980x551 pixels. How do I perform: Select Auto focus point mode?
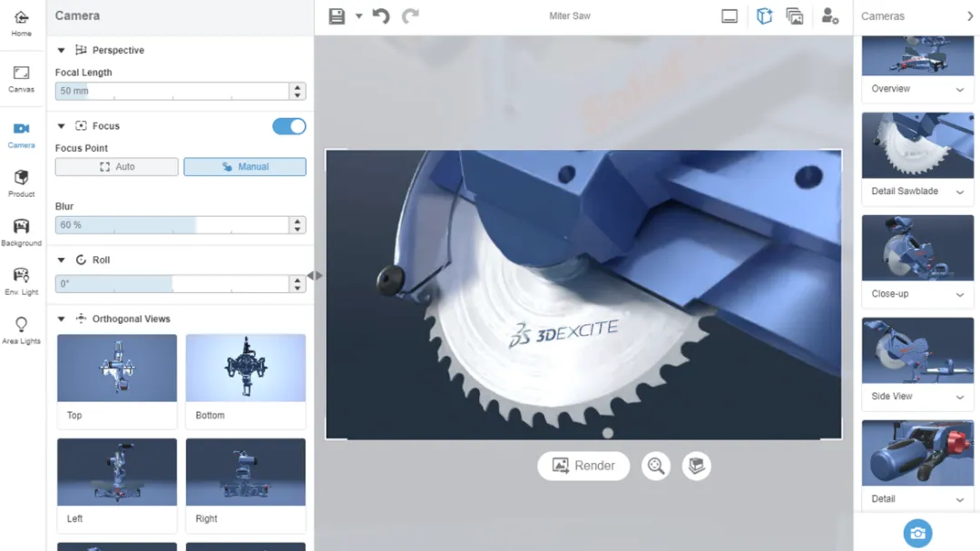[x=117, y=167]
